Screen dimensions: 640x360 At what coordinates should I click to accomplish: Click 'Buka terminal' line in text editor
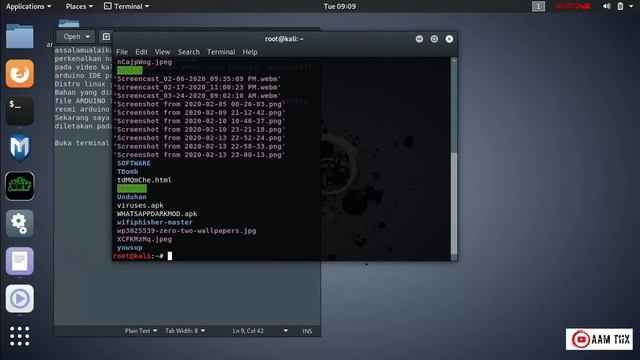tap(82, 143)
